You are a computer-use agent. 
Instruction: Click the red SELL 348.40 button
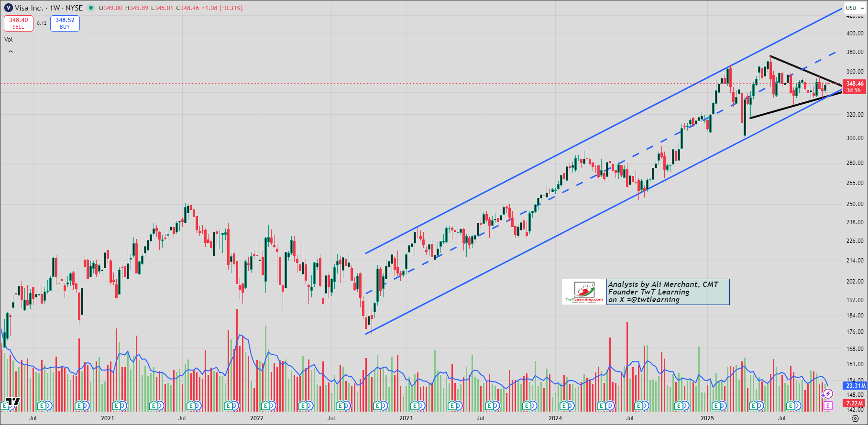tap(19, 23)
